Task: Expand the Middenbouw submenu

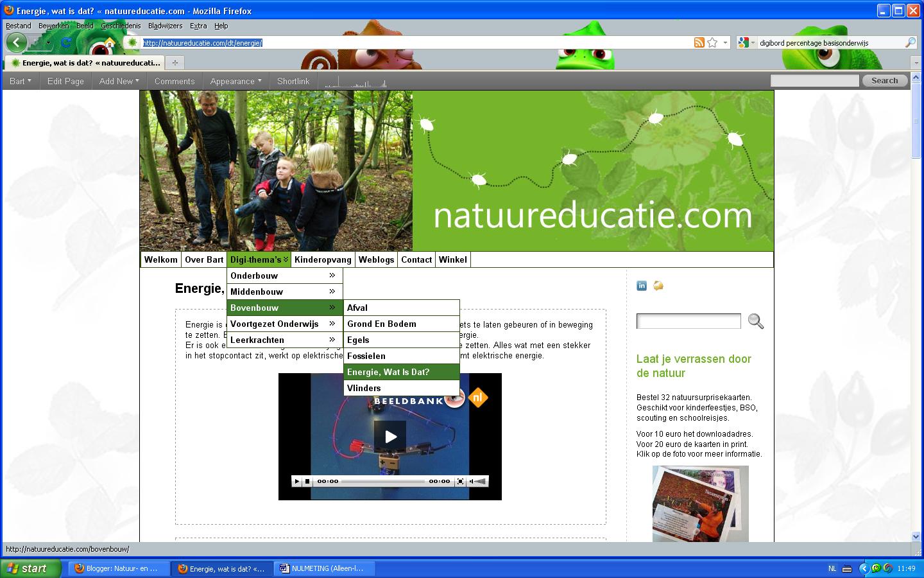Action: pyautogui.click(x=284, y=292)
